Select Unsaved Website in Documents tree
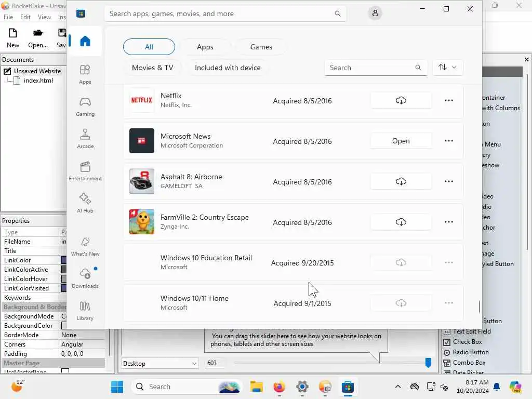Image resolution: width=532 pixels, height=399 pixels. coord(37,71)
